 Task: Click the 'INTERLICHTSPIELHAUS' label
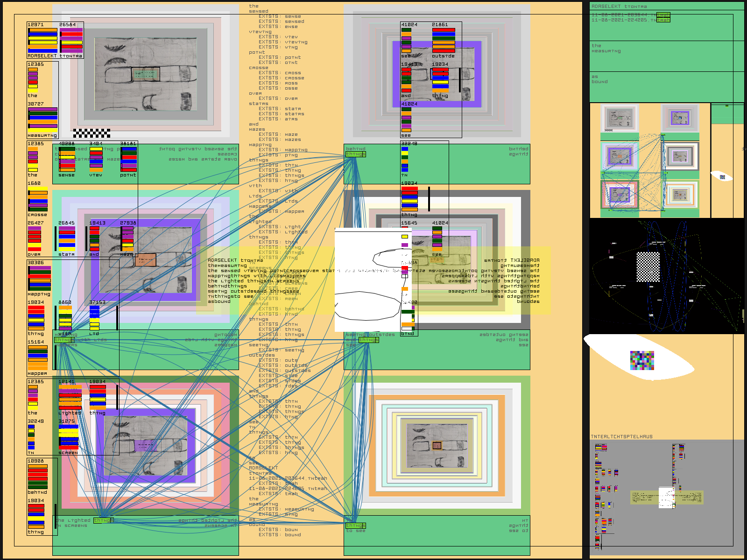coord(621,437)
